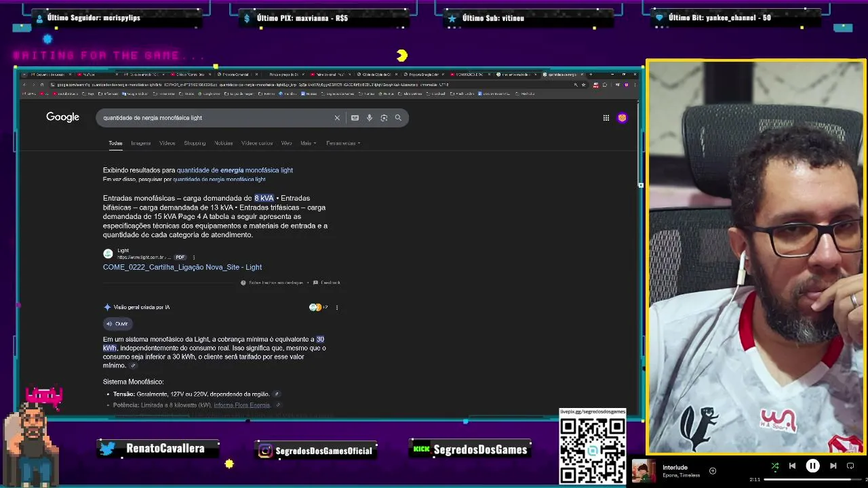
Task: Click the SegredosDosGamesOficial Instagram banner
Action: coord(316,451)
